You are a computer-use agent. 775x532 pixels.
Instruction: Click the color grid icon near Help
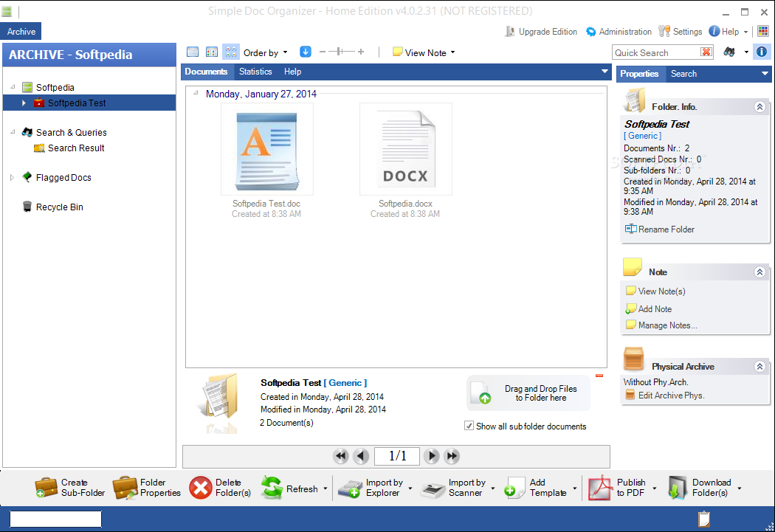(x=763, y=31)
